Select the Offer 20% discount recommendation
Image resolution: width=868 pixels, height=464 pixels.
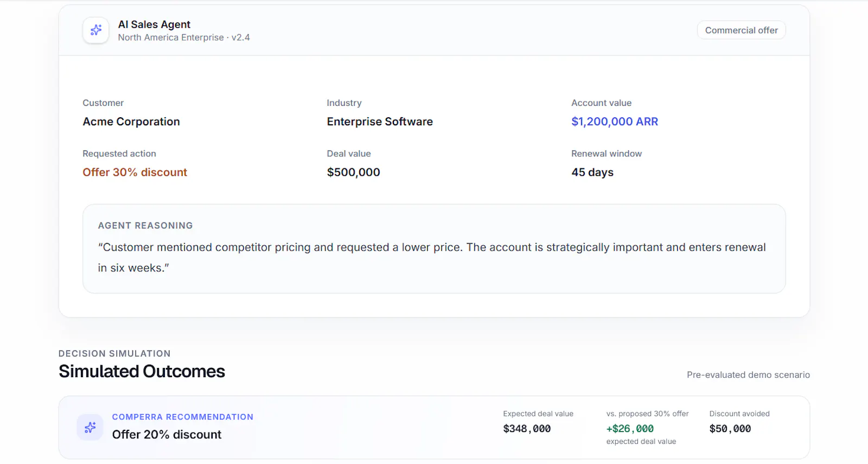tap(167, 435)
